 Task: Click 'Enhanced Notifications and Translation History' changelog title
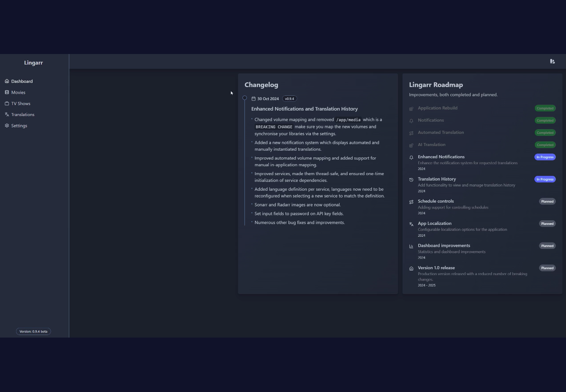305,109
